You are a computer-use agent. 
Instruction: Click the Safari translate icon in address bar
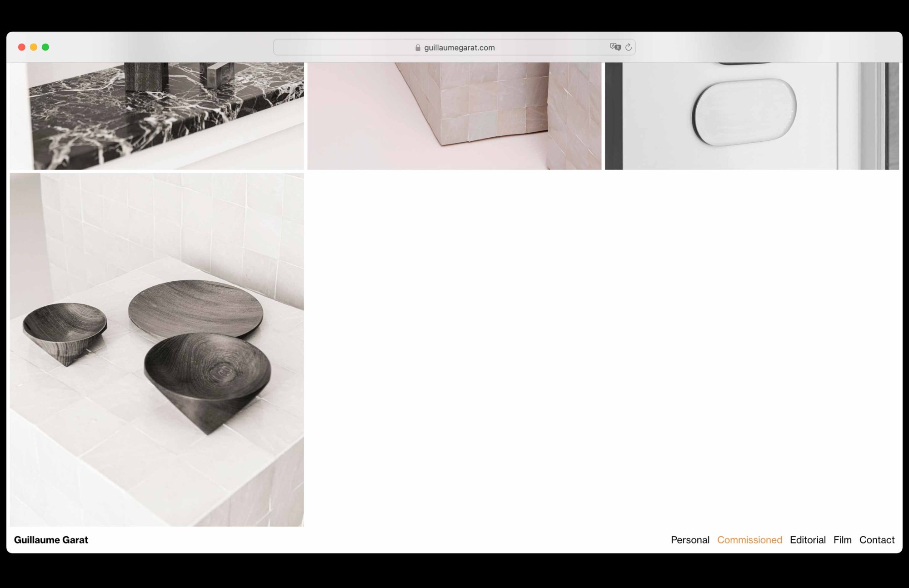616,47
